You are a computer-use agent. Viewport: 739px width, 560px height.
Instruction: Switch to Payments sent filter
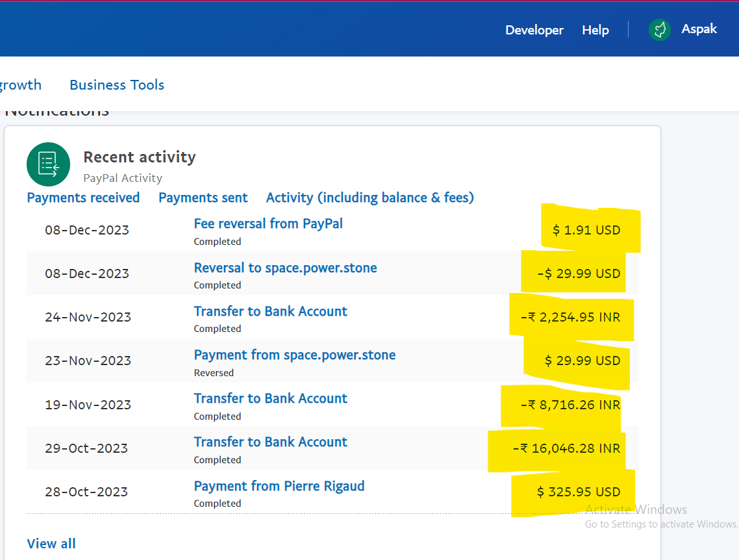click(x=203, y=197)
